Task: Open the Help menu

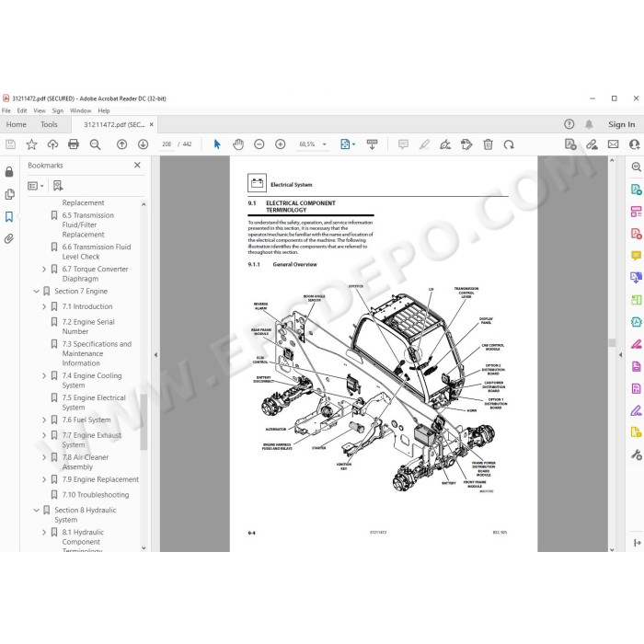Action: [104, 110]
